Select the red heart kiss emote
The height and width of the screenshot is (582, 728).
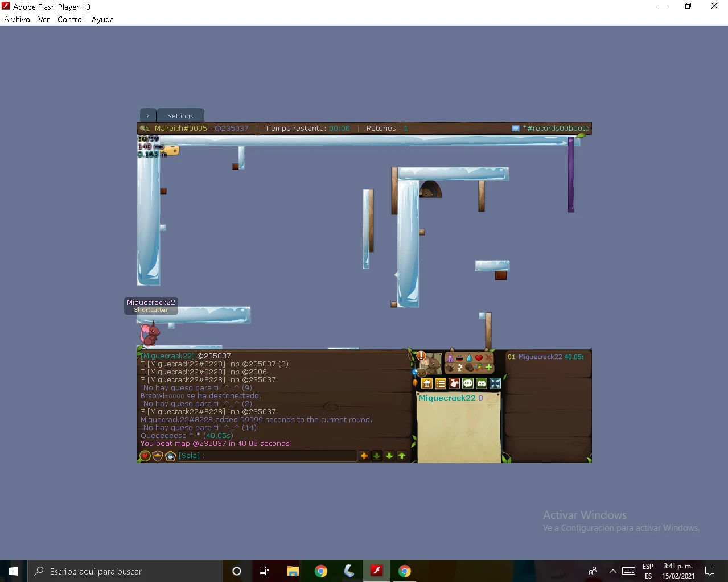[x=479, y=358]
